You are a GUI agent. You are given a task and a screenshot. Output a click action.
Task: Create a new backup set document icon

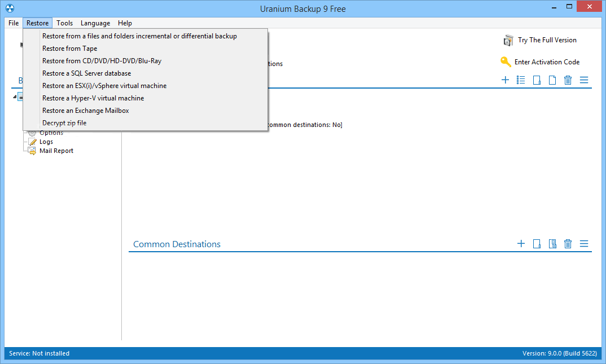tap(552, 80)
